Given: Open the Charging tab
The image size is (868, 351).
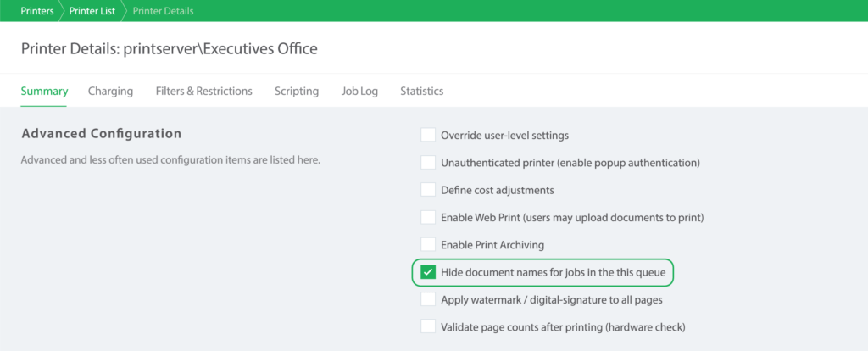Looking at the screenshot, I should [110, 91].
